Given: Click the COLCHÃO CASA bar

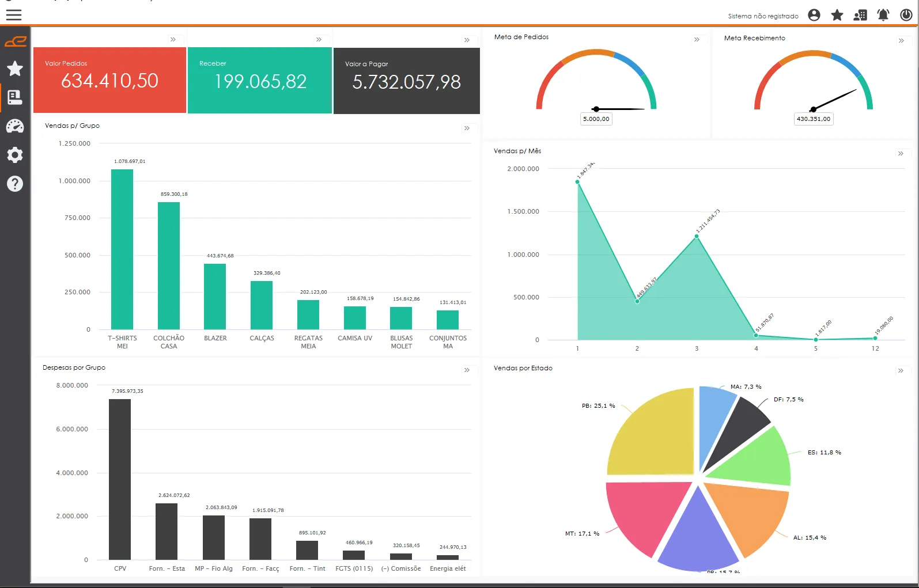Looking at the screenshot, I should pos(169,265).
